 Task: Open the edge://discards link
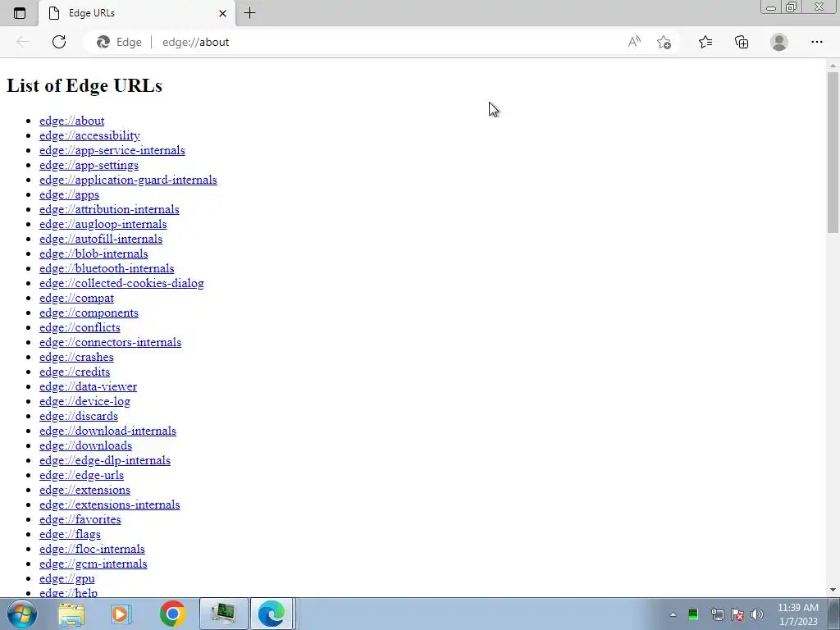79,416
